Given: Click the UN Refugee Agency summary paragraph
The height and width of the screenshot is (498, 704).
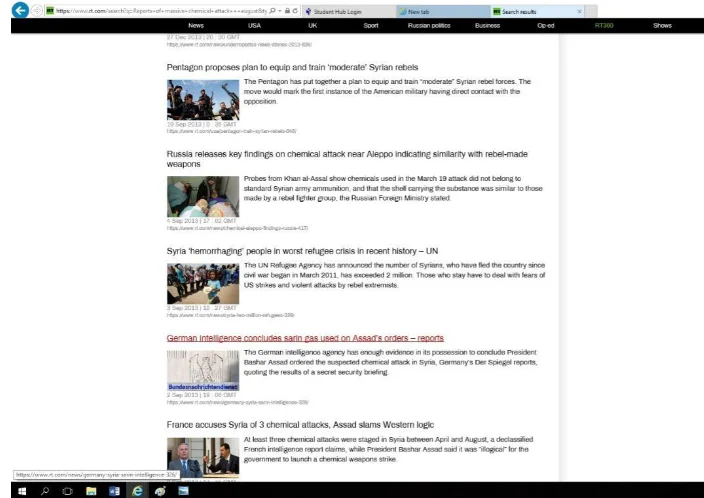Looking at the screenshot, I should [x=394, y=275].
